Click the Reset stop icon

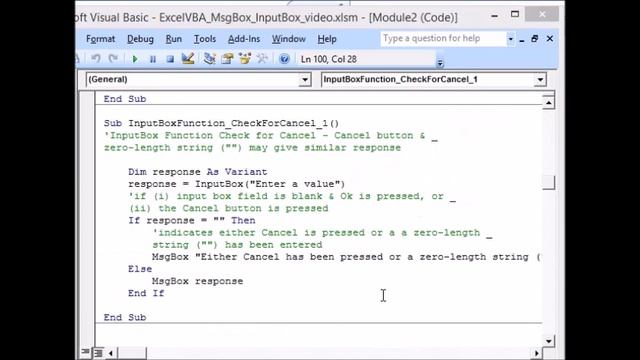170,59
